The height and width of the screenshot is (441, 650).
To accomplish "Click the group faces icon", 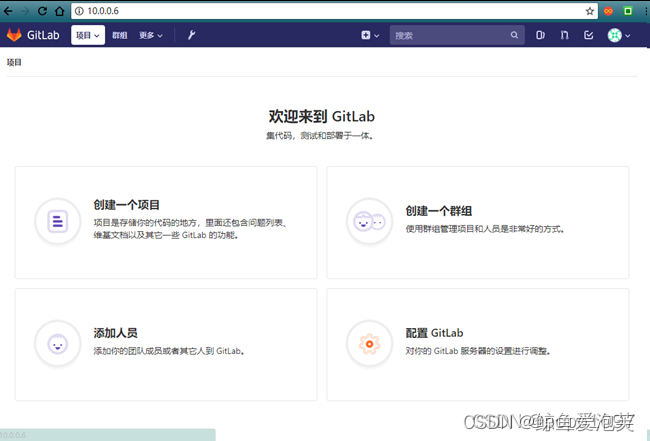I will click(369, 221).
